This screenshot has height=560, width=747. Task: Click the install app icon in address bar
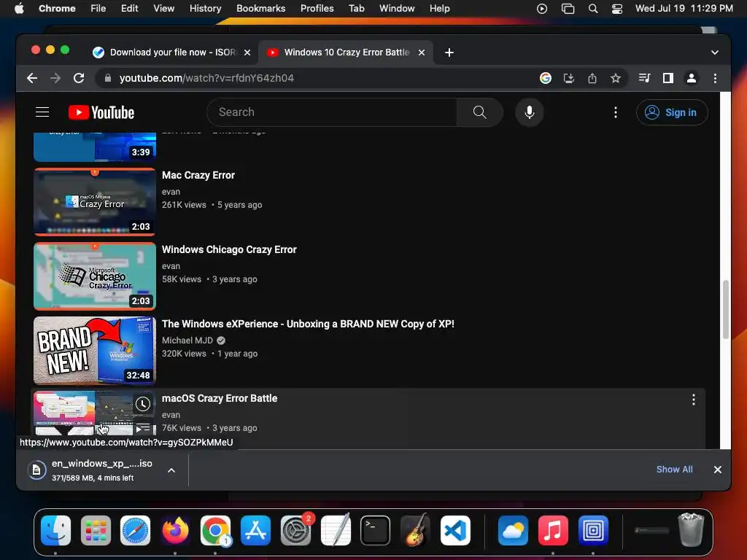pyautogui.click(x=569, y=78)
